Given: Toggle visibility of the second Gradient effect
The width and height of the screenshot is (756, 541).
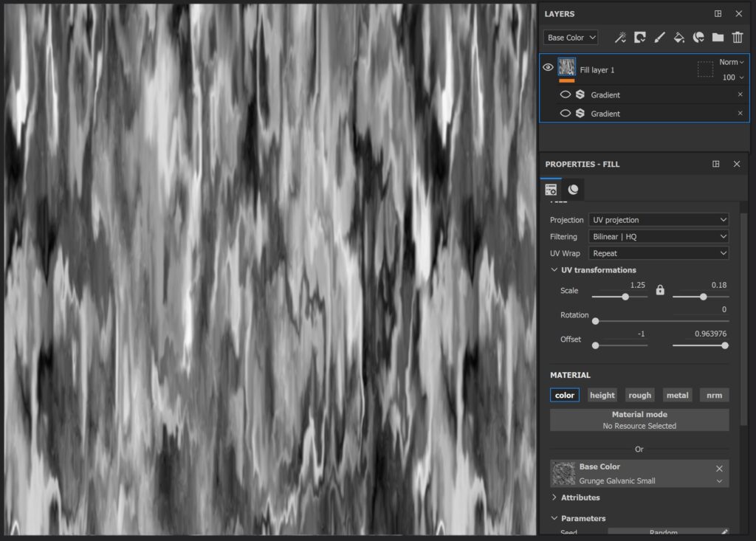Looking at the screenshot, I should tap(565, 114).
